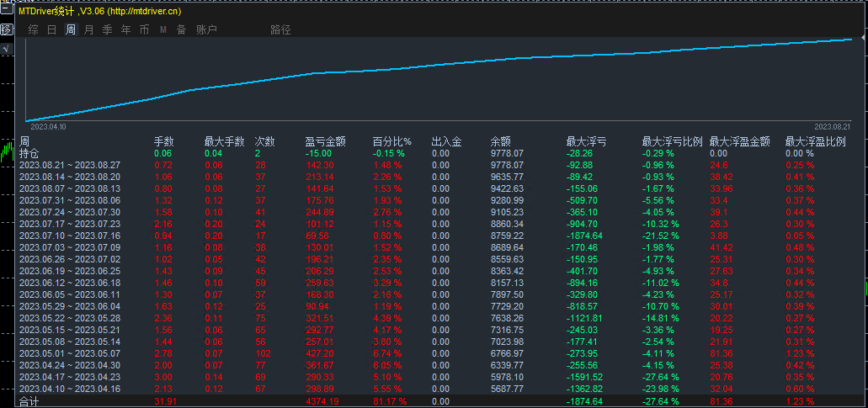Viewport: 868px width, 408px height.
Task: Click the 手数 column header
Action: pos(164,141)
